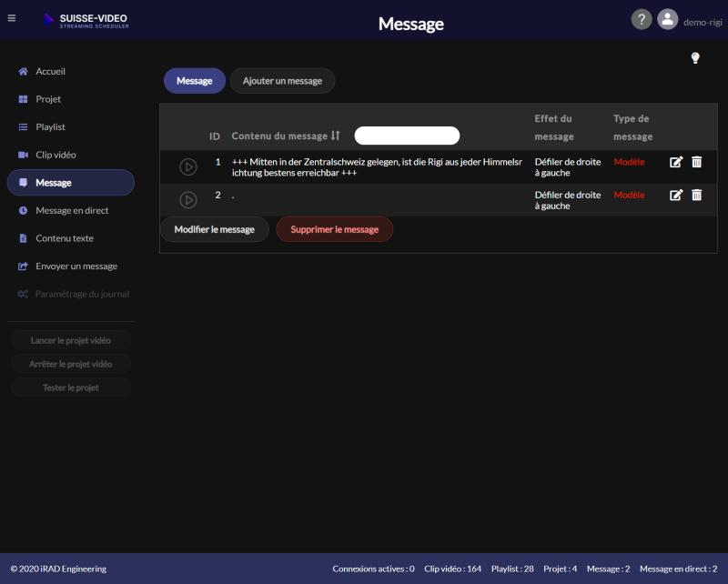Select Message in sidebar

point(71,183)
